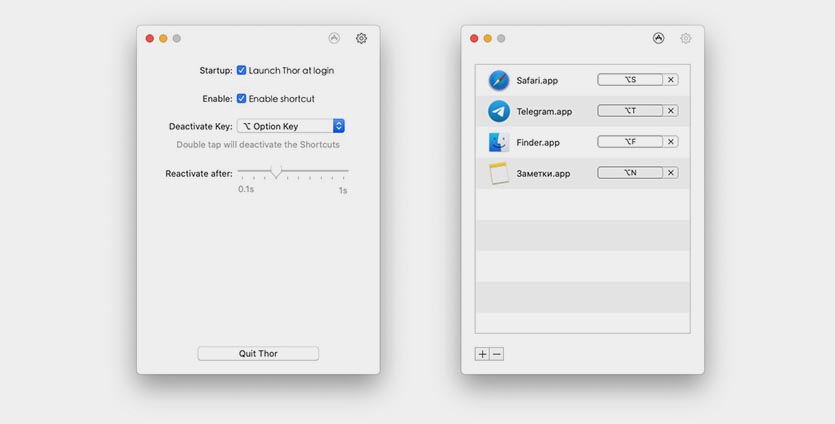Close the left Thor settings window
The width and height of the screenshot is (835, 424).
(150, 38)
